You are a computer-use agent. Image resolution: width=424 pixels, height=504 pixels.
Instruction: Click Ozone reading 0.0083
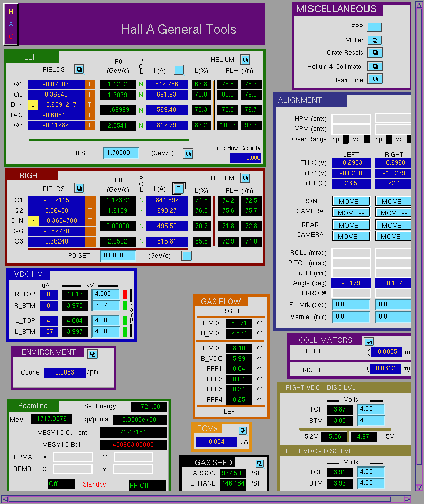(x=65, y=372)
